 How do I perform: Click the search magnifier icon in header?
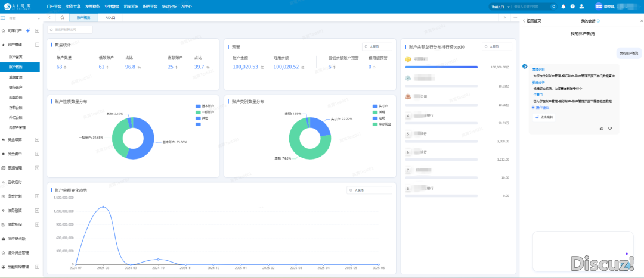pos(553,7)
